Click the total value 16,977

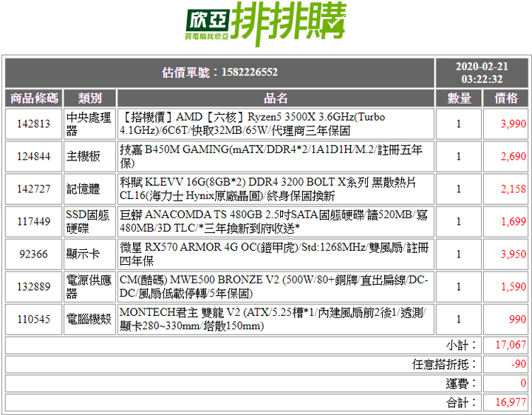(x=511, y=402)
